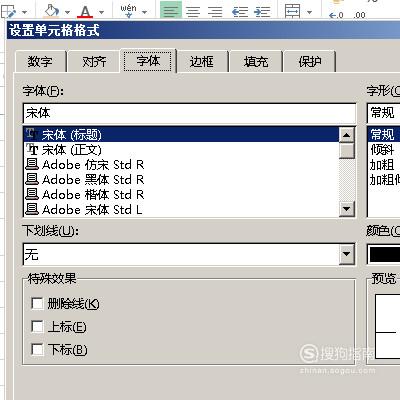Click font list scroll up arrow
This screenshot has height=400, width=400.
[x=347, y=135]
